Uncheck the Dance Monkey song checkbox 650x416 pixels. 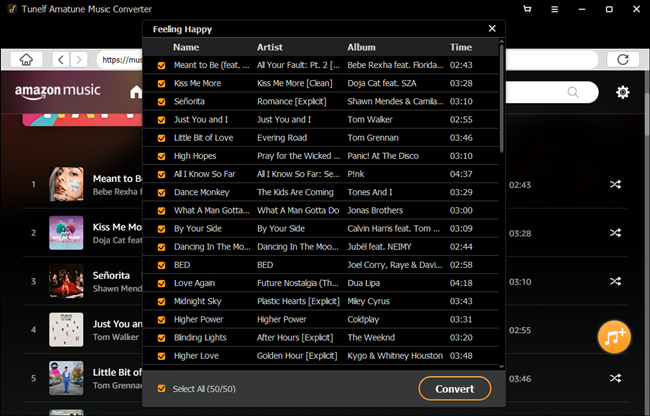162,192
